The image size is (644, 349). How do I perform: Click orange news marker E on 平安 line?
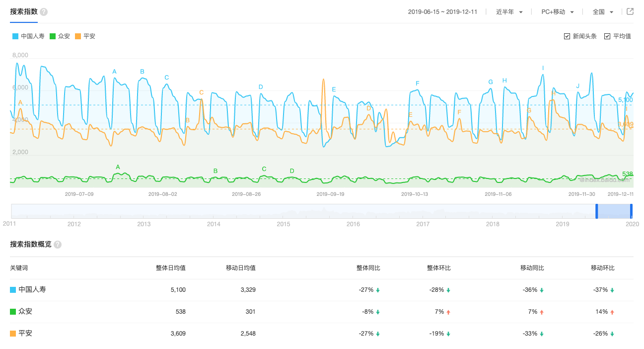click(x=410, y=115)
